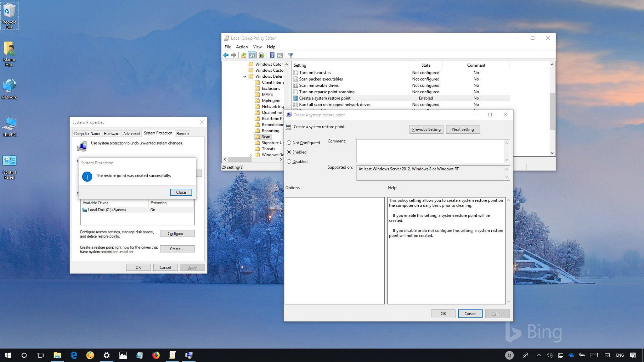Open the Filter icon in Group Policy toolbar

(290, 55)
